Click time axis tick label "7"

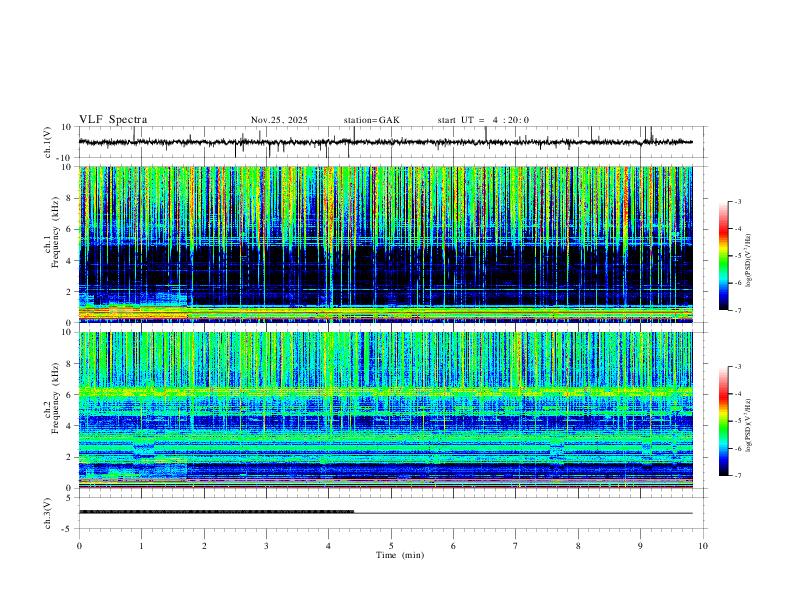pos(516,546)
